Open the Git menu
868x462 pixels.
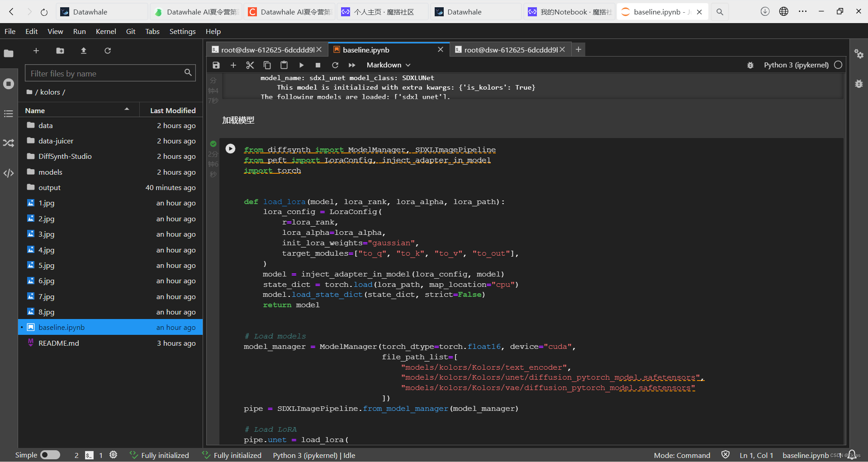tap(131, 31)
